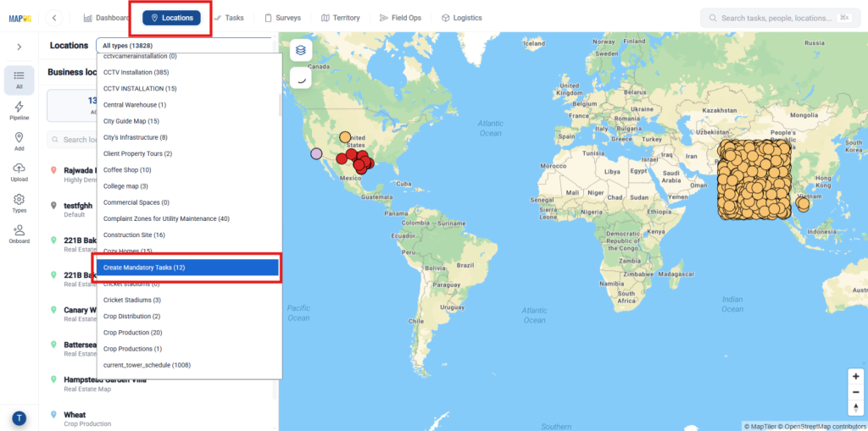Choose Commercial Spaces (0) option
Image resolution: width=868 pixels, height=431 pixels.
(189, 202)
